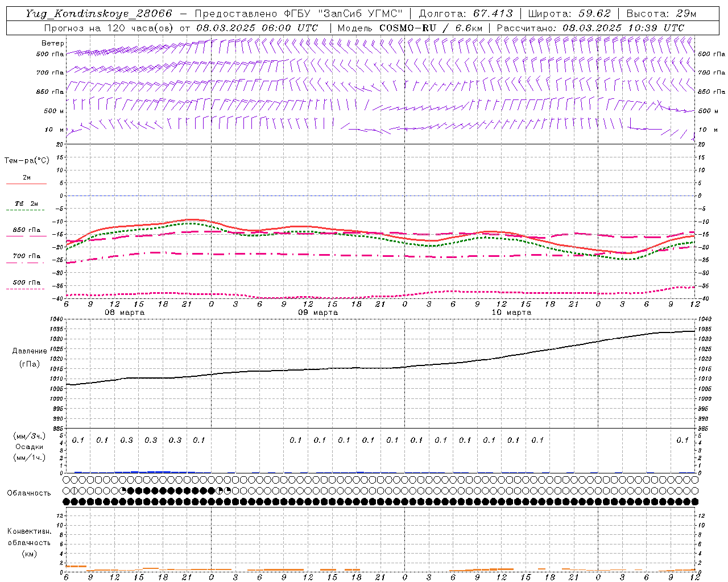Click the last 0.1 precipitation value at the far right
The width and height of the screenshot is (728, 582).
click(682, 440)
